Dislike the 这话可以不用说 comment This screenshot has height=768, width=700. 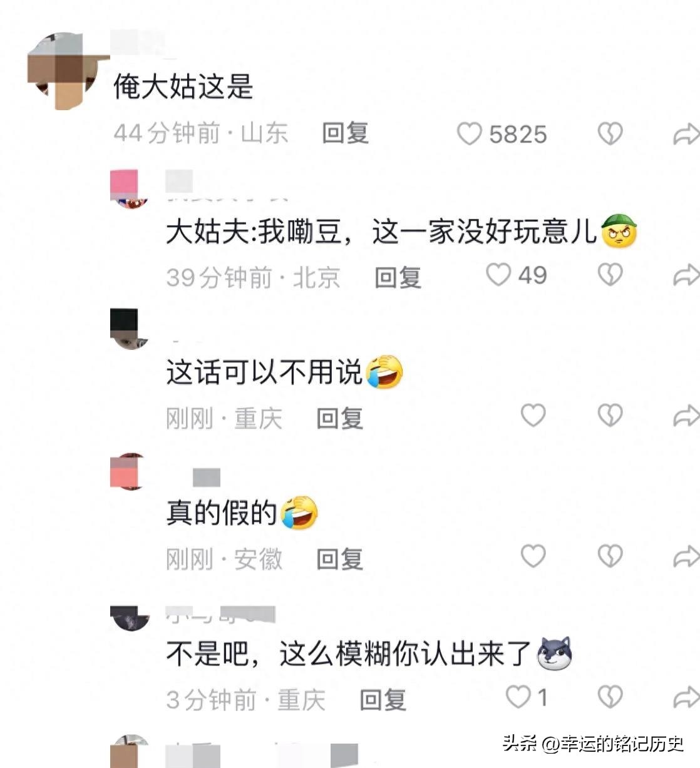[x=610, y=415]
